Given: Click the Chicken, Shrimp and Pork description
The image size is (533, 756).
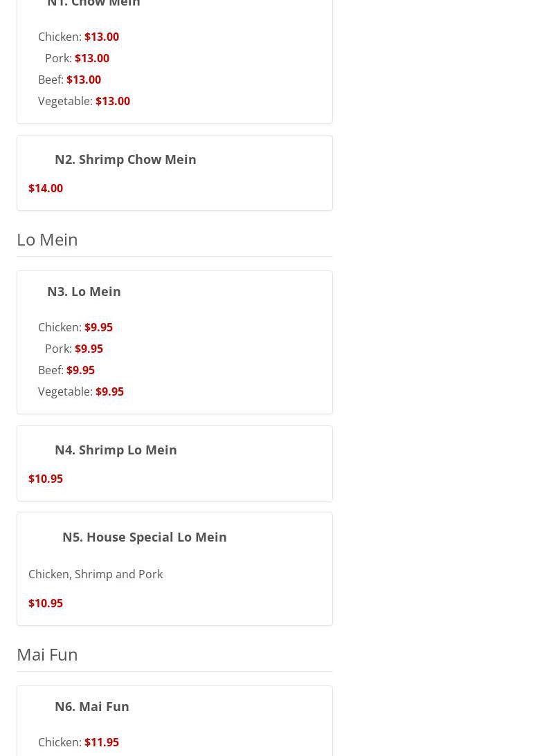Looking at the screenshot, I should click(x=96, y=574).
